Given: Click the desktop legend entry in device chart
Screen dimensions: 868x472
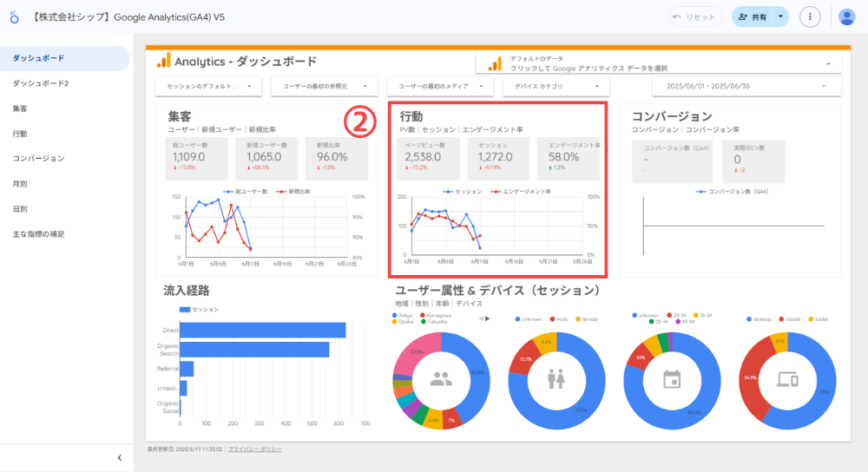Looking at the screenshot, I should (759, 319).
